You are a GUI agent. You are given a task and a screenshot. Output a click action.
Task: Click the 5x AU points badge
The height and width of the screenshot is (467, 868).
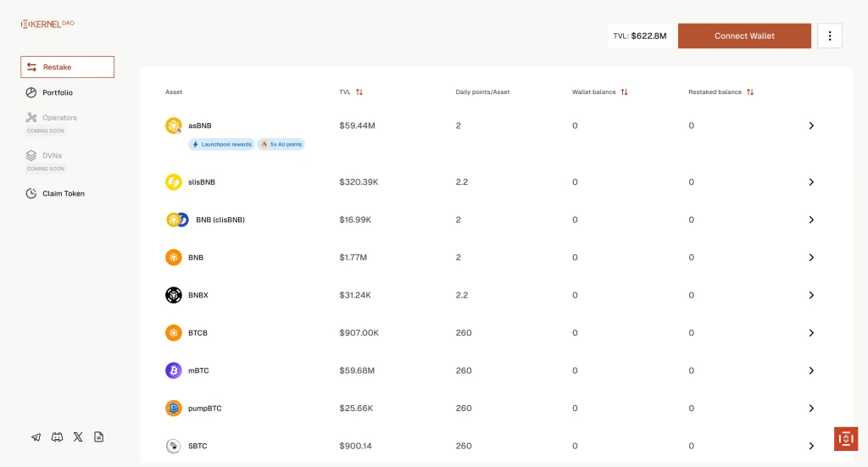281,144
